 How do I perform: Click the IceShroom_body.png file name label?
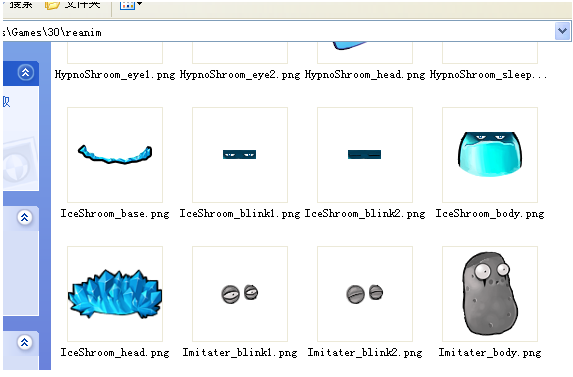tap(490, 214)
